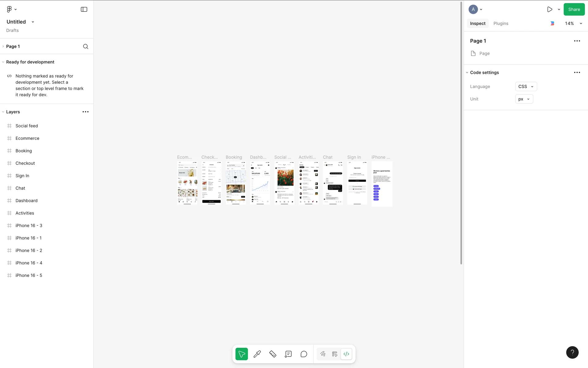Screen dimensions: 588x368
Task: Search the page with magnifier icon
Action: (x=86, y=46)
